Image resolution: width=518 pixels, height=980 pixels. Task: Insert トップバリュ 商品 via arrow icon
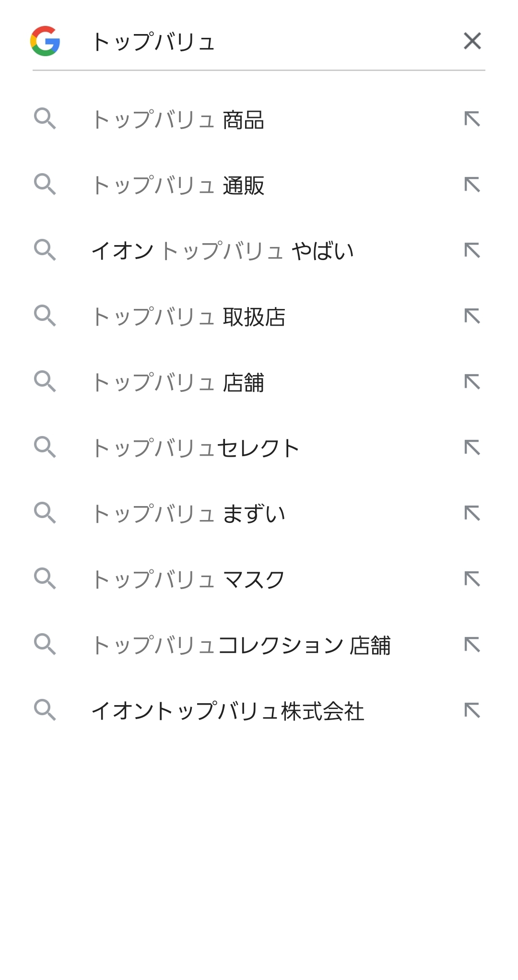click(x=472, y=119)
